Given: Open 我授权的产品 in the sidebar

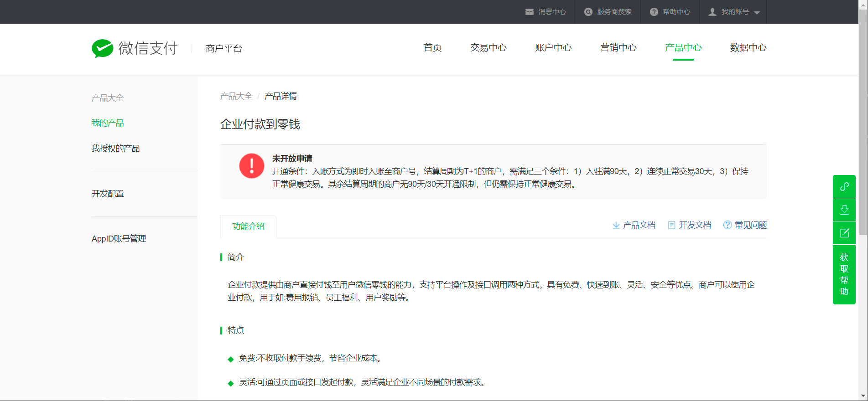Looking at the screenshot, I should (116, 149).
